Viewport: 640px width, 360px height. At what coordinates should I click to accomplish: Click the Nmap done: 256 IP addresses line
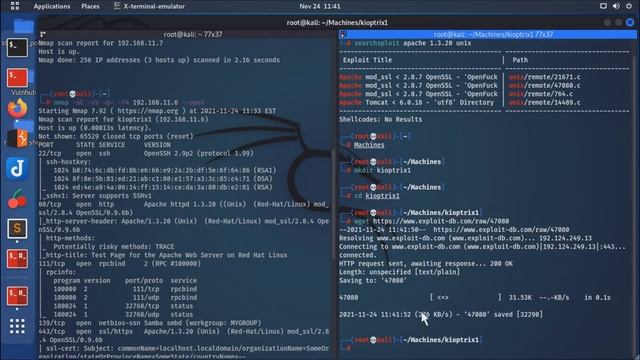click(x=159, y=60)
